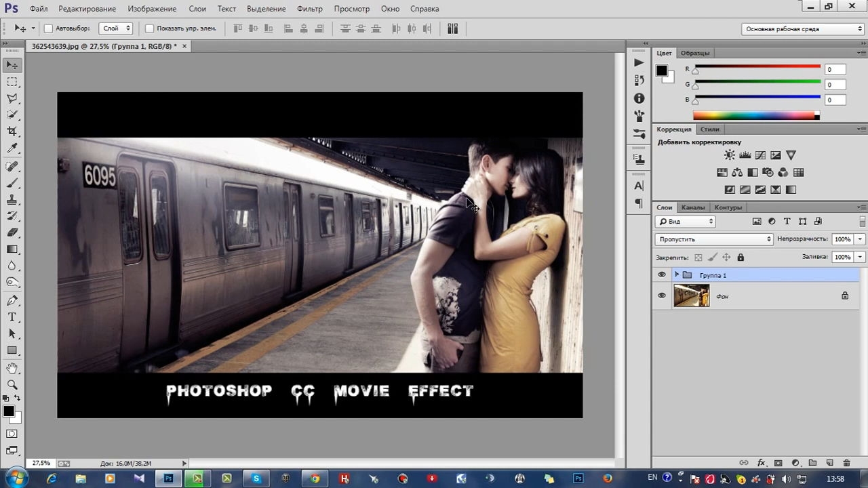Switch to the Стили tab
Image resolution: width=868 pixels, height=488 pixels.
coord(710,129)
